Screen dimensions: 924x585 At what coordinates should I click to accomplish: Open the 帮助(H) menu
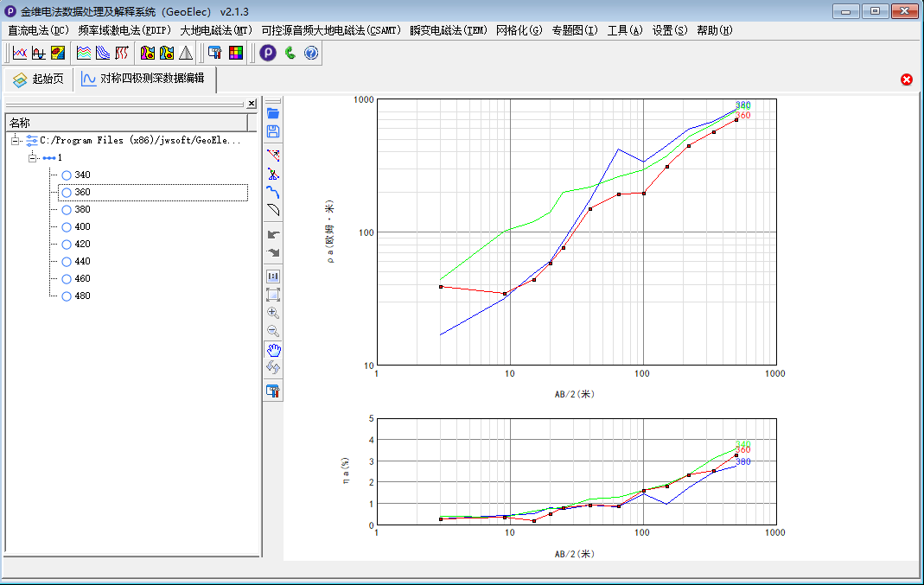point(714,30)
